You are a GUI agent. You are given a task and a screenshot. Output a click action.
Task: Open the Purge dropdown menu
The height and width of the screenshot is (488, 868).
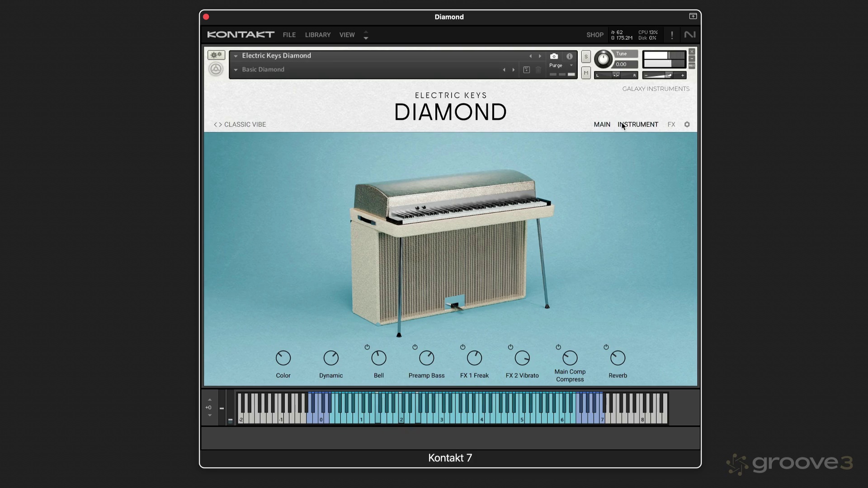[561, 66]
